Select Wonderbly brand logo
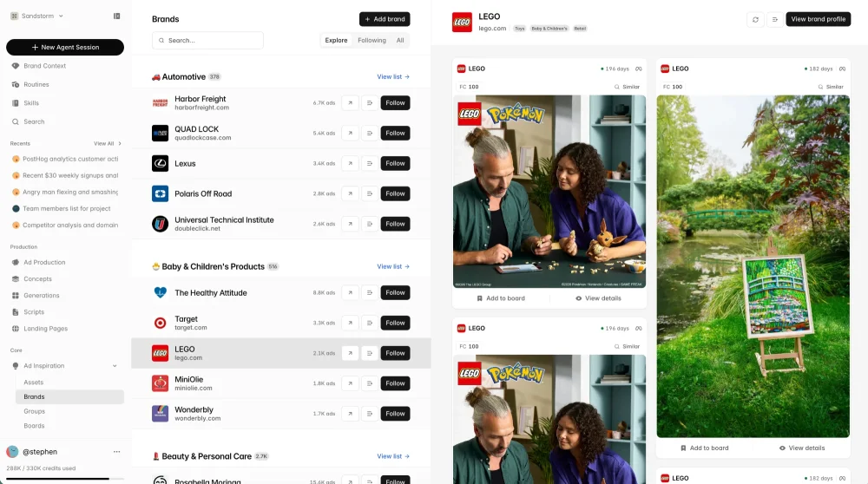Image resolution: width=868 pixels, height=484 pixels. pyautogui.click(x=160, y=414)
